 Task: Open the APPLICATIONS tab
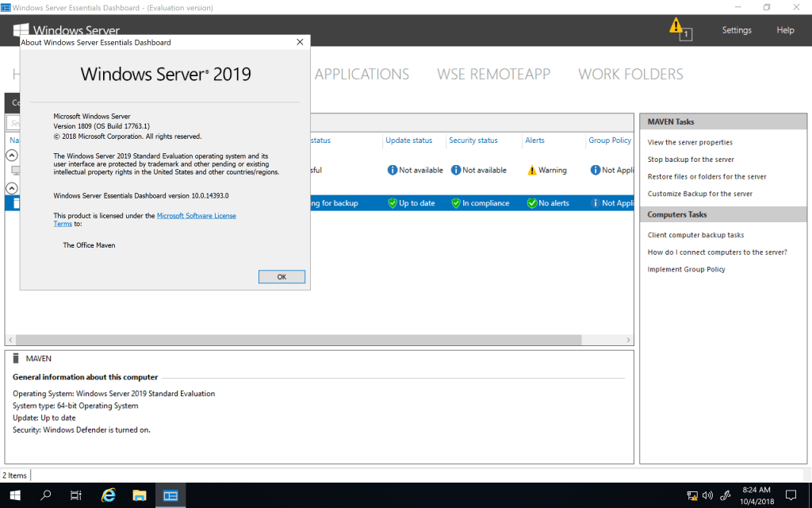(362, 74)
